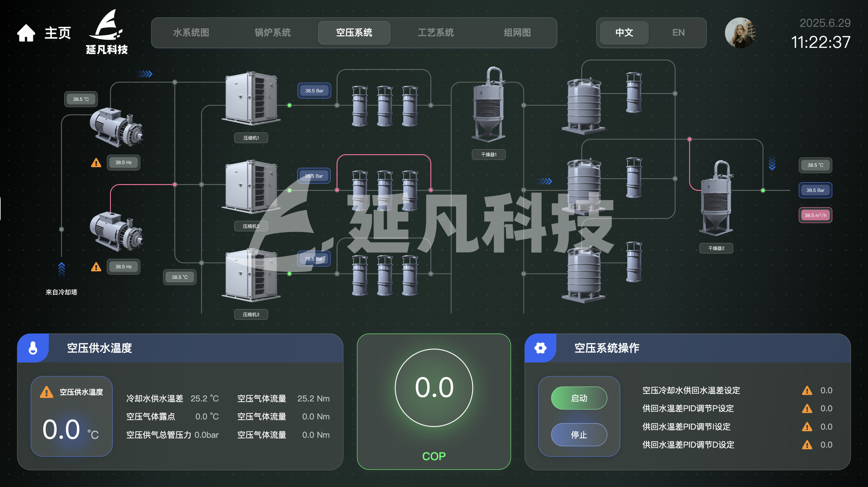Click the filter columns next to 压缩机2
868x487 pixels.
(385, 191)
